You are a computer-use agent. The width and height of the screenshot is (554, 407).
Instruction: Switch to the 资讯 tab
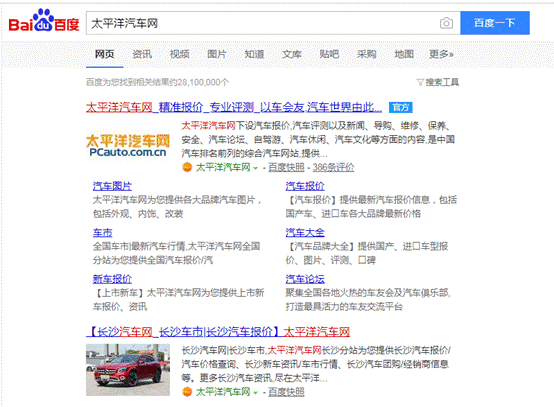(x=142, y=54)
